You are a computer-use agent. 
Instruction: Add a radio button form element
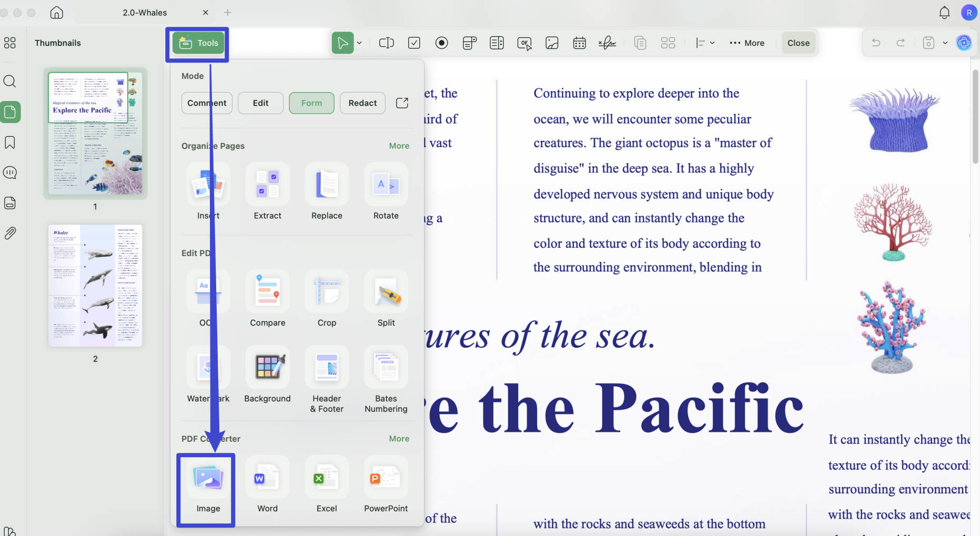tap(442, 43)
